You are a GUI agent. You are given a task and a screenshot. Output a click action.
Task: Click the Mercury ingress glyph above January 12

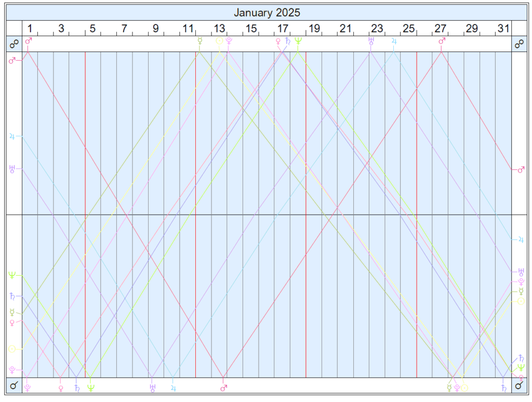click(199, 40)
